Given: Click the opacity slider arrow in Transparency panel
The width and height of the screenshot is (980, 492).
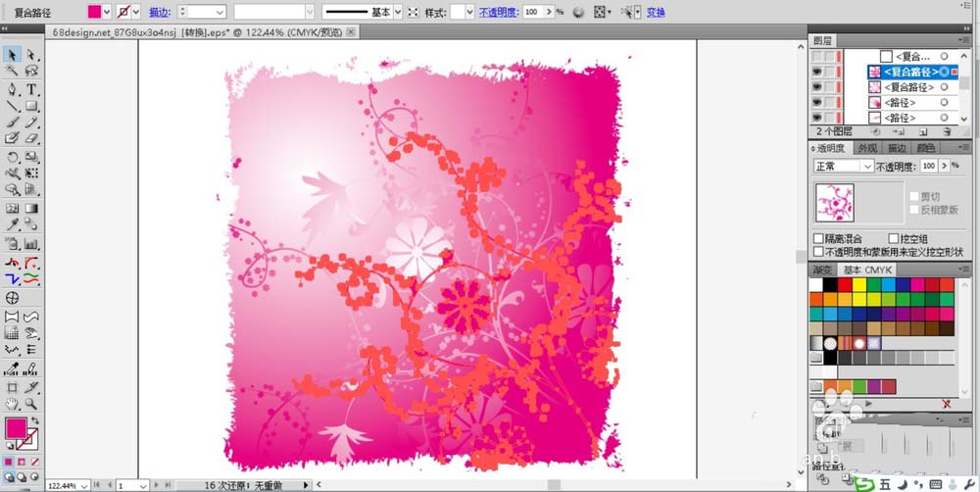Looking at the screenshot, I should [x=945, y=167].
